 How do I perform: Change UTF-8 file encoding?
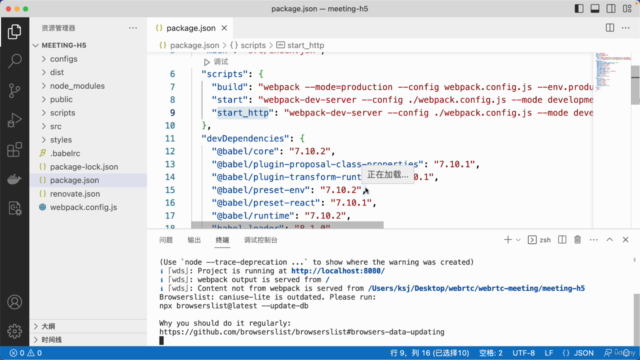click(523, 353)
